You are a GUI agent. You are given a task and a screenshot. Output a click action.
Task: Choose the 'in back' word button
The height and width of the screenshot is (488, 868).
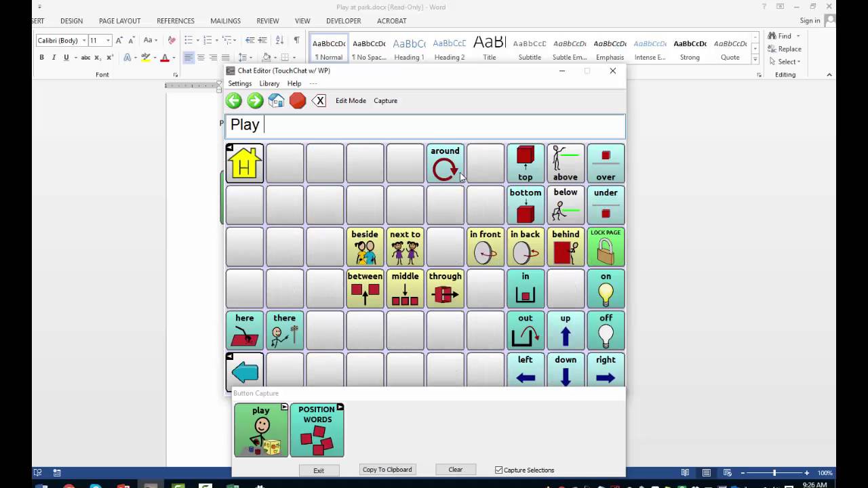526,247
